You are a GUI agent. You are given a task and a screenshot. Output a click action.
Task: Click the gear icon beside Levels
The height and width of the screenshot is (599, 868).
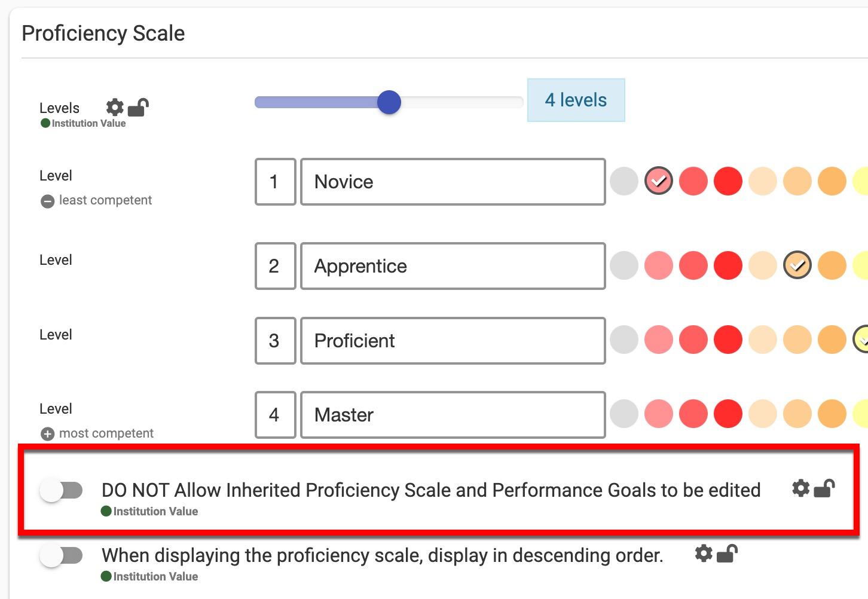115,108
